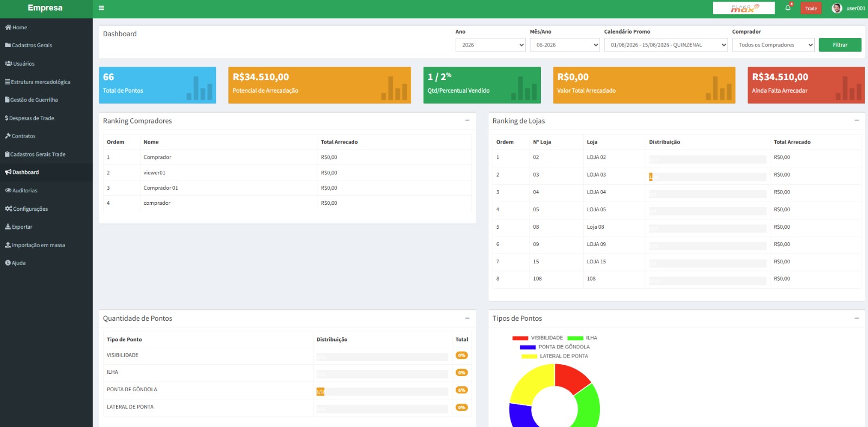Open Gestão de Guerrilha sidebar item
Image resolution: width=868 pixels, height=427 pixels.
[x=46, y=100]
